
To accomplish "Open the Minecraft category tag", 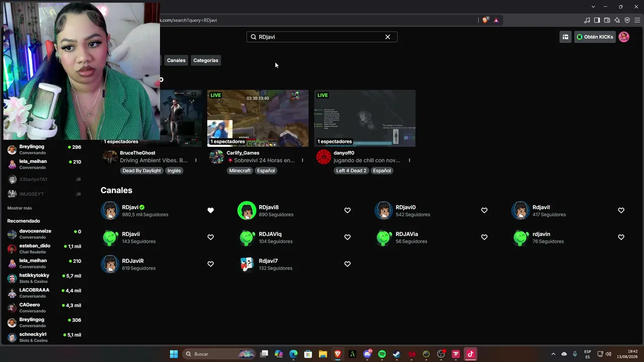I will pos(240,170).
